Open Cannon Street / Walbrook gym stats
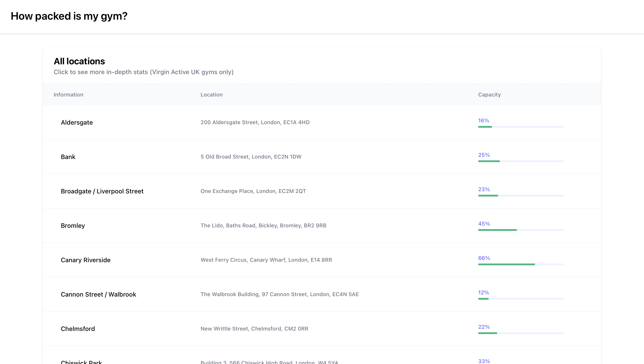The image size is (644, 364). pos(98,294)
